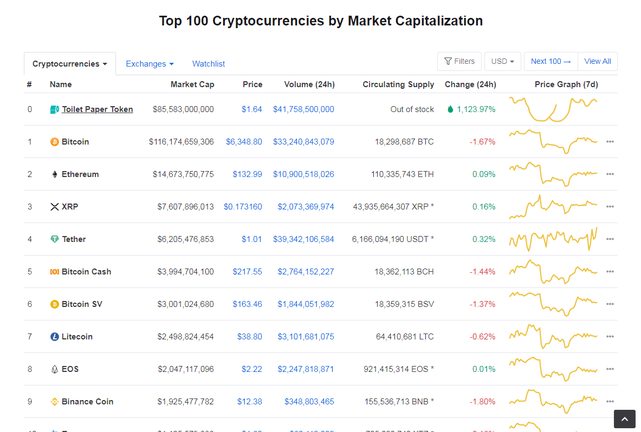
Task: Expand the Cryptocurrencies dropdown tab
Action: [70, 64]
